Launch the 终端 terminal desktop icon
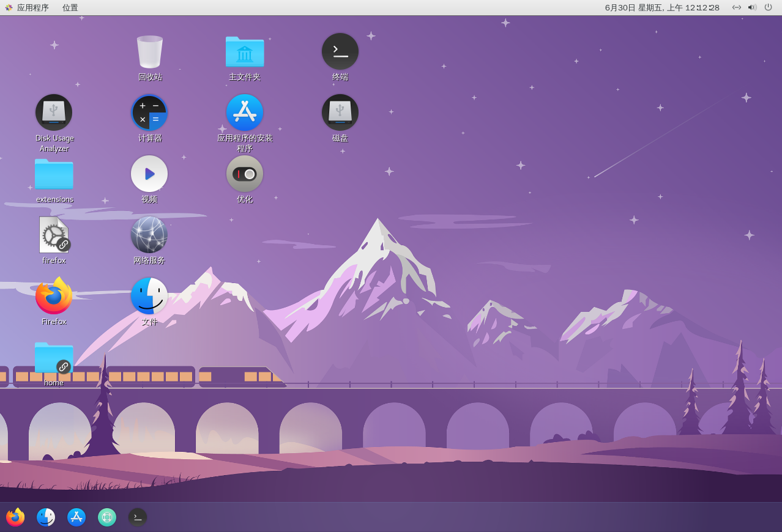The width and height of the screenshot is (782, 532). tap(340, 51)
